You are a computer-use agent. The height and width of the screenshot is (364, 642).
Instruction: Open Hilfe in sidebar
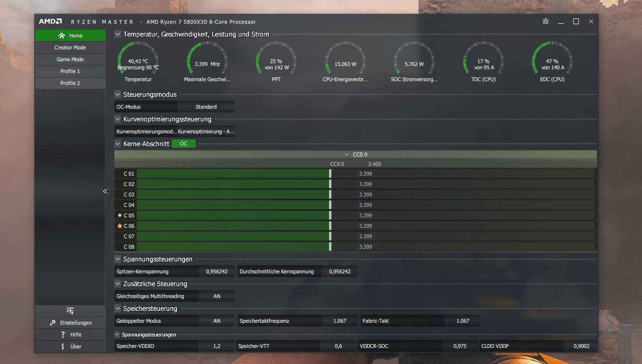[x=70, y=335]
